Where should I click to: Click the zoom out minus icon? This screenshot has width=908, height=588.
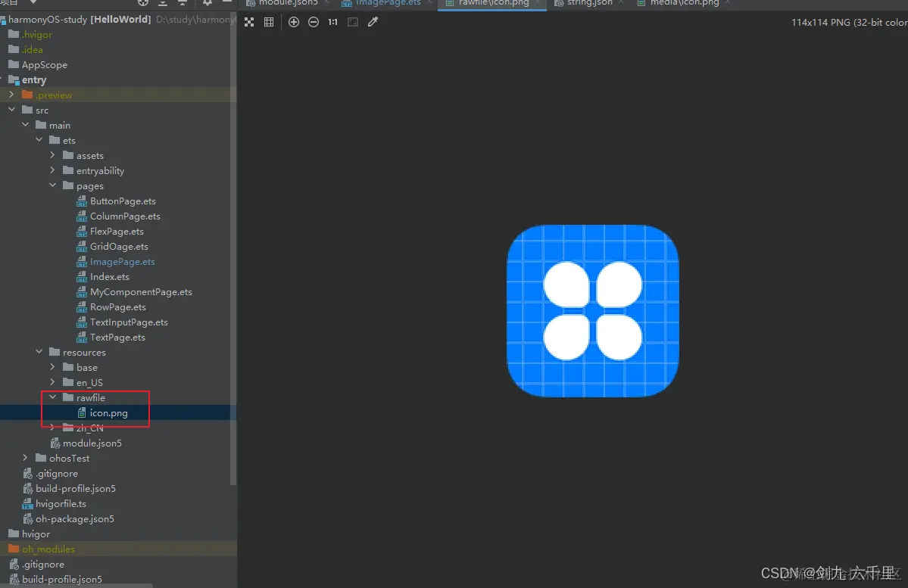[x=314, y=22]
